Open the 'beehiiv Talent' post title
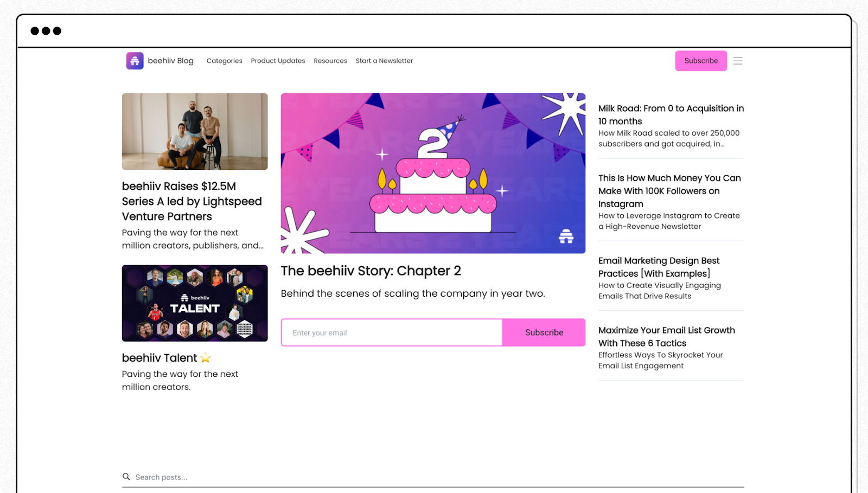The image size is (868, 493). click(166, 358)
